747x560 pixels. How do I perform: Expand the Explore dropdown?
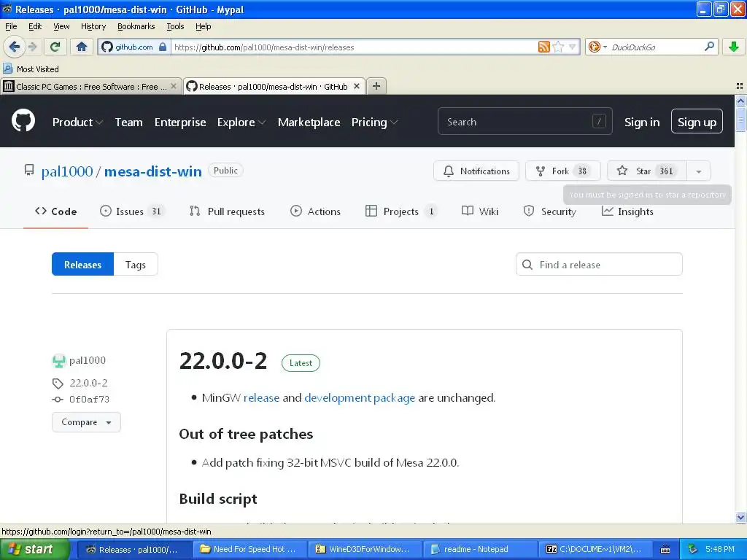241,122
